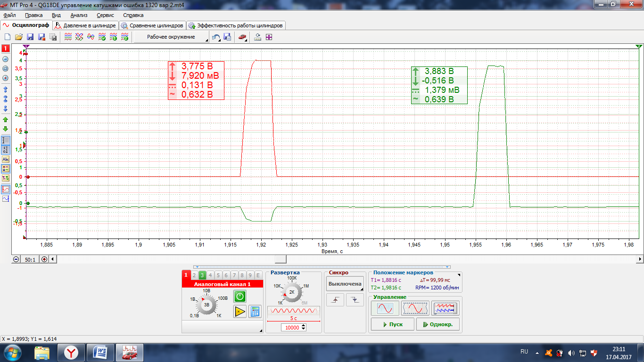Screen dimensions: 644x362
Task: Expand the analog channel panel corner arrow
Action: click(261, 331)
